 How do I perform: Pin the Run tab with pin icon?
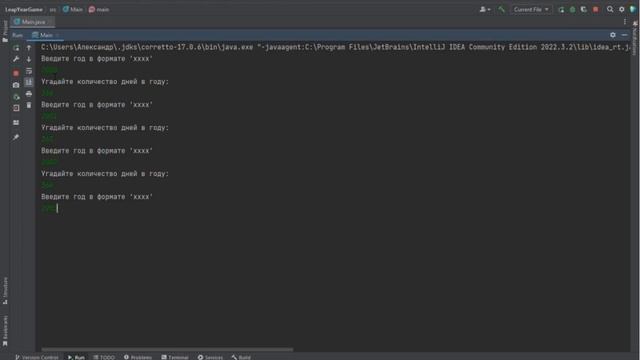coord(16,137)
